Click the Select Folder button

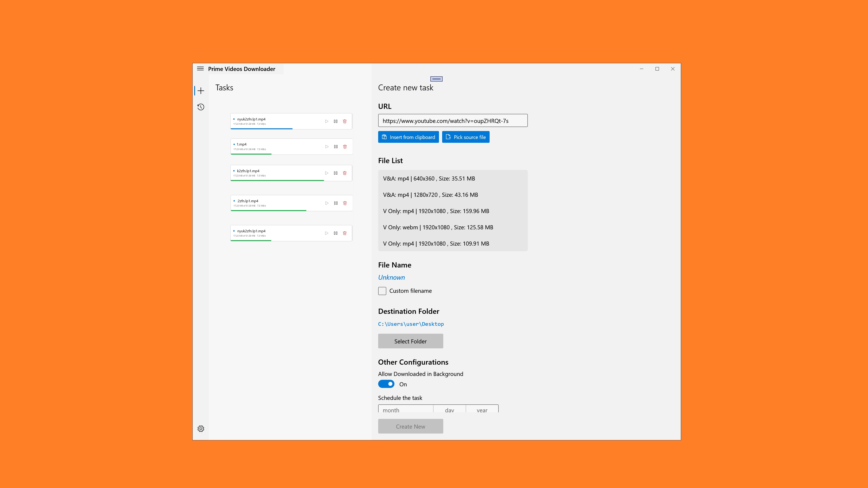[410, 341]
